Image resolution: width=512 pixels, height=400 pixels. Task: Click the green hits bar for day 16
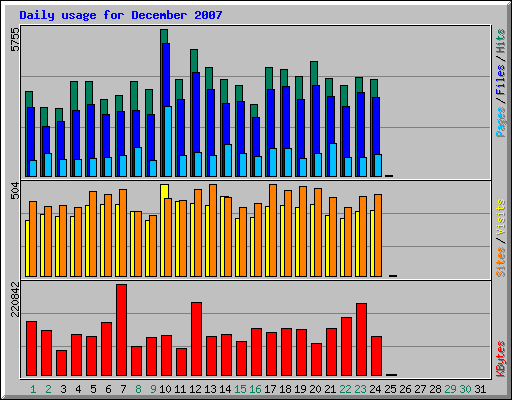click(x=254, y=111)
